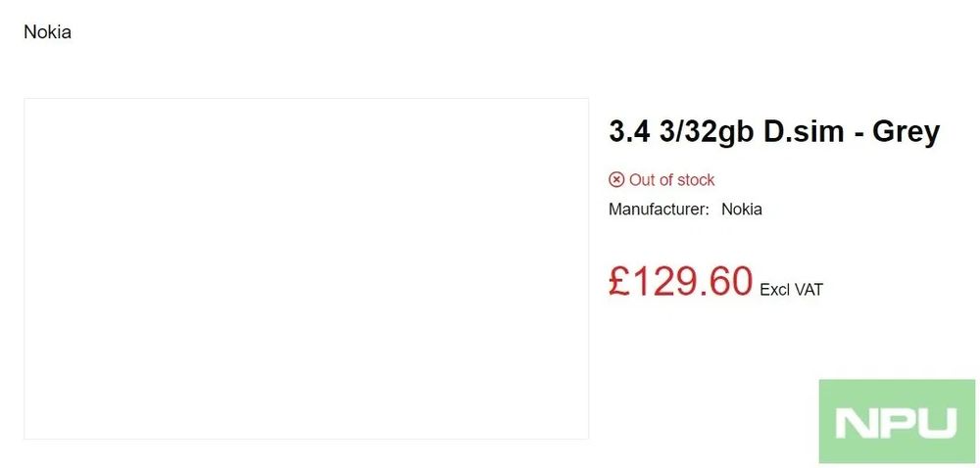
Task: Click the red out-of-stock circled X icon
Action: (x=616, y=179)
